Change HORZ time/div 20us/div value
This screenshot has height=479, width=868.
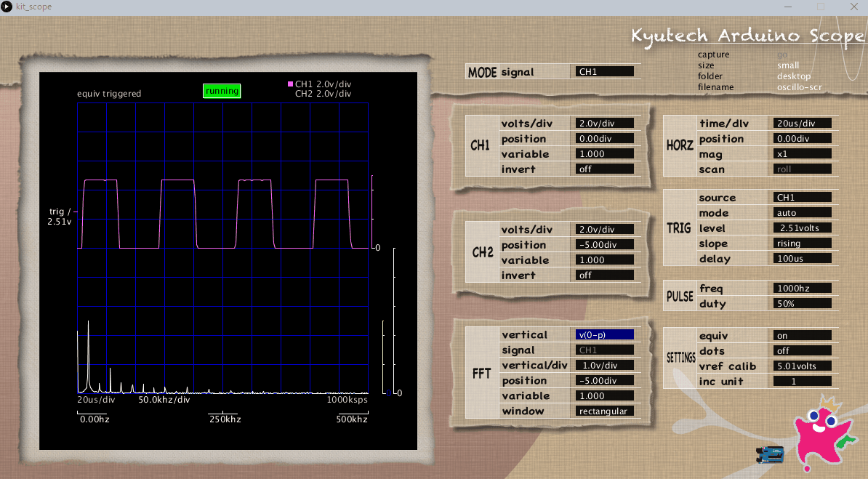(802, 123)
